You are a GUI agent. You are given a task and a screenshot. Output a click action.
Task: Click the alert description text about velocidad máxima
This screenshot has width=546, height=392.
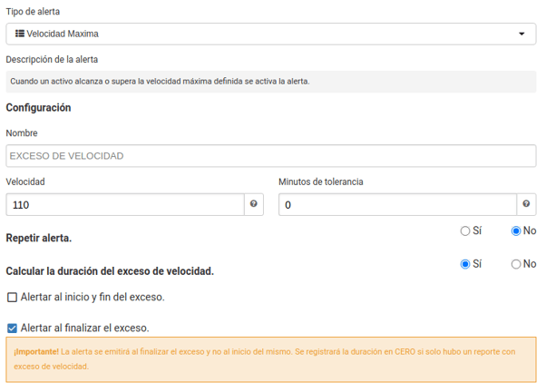tap(160, 82)
